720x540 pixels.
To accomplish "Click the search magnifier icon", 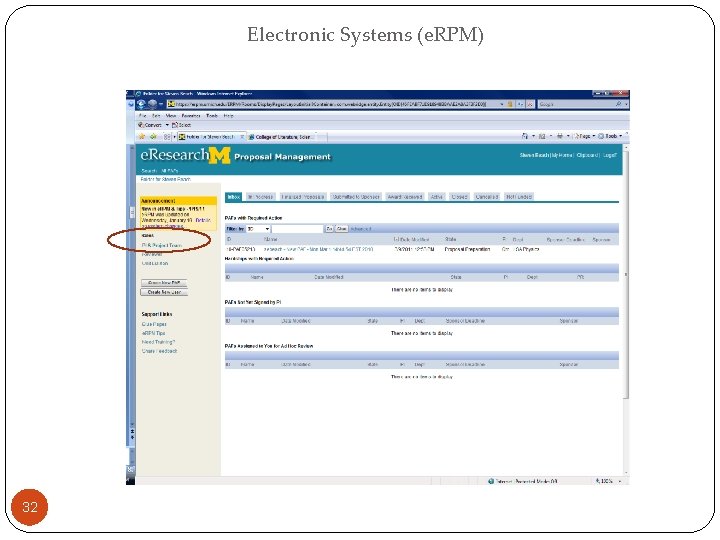I will click(619, 104).
